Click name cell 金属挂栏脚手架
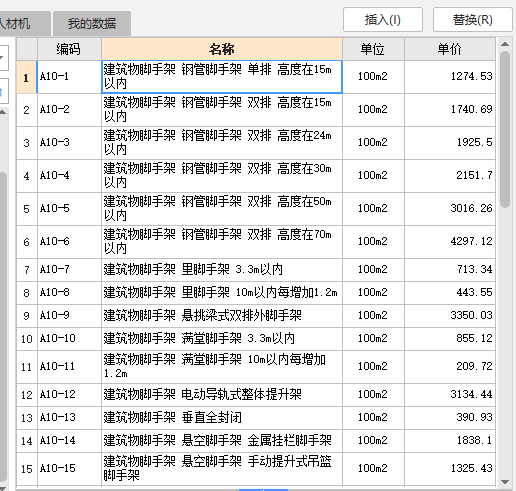 pos(222,441)
